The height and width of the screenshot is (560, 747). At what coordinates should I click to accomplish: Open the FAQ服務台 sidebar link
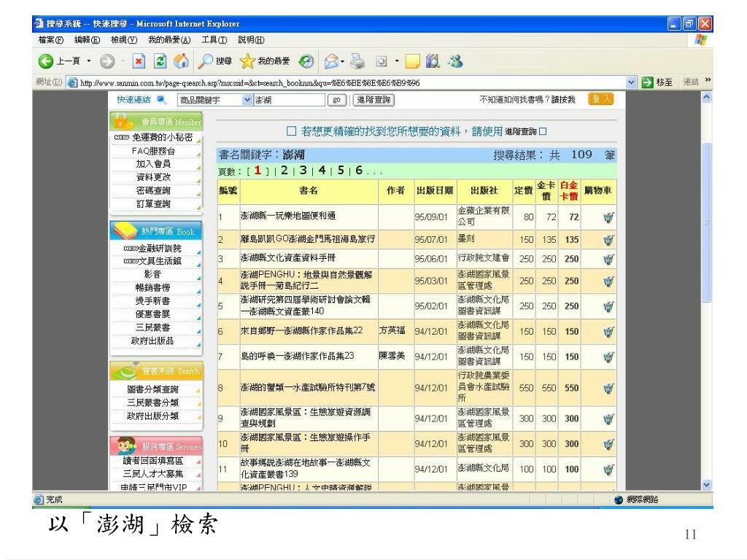pyautogui.click(x=153, y=151)
